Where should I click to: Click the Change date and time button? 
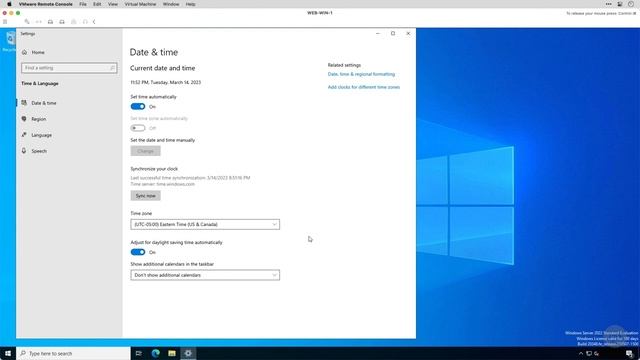click(145, 151)
